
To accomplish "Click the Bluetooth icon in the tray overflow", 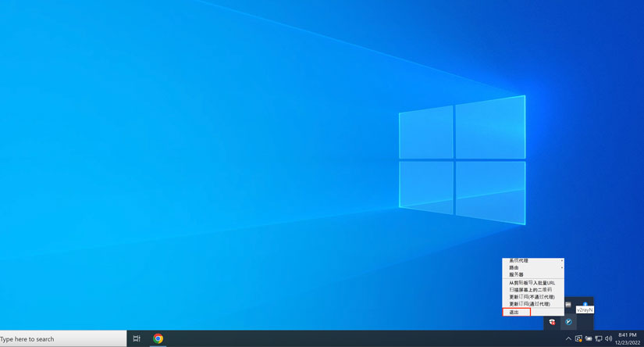I will point(585,304).
